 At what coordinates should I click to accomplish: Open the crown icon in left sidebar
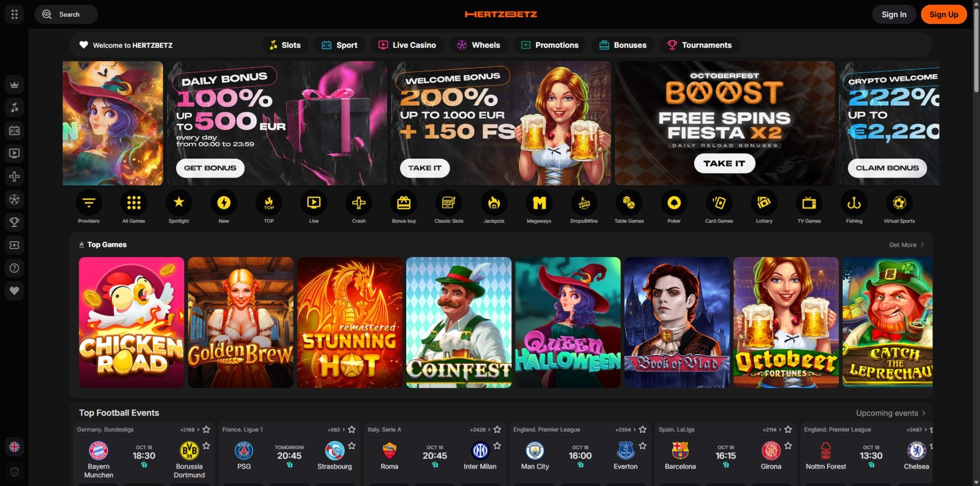14,85
